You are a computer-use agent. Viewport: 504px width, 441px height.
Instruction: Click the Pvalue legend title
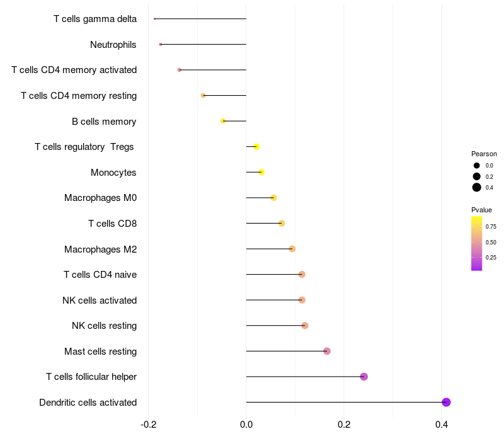pos(481,210)
